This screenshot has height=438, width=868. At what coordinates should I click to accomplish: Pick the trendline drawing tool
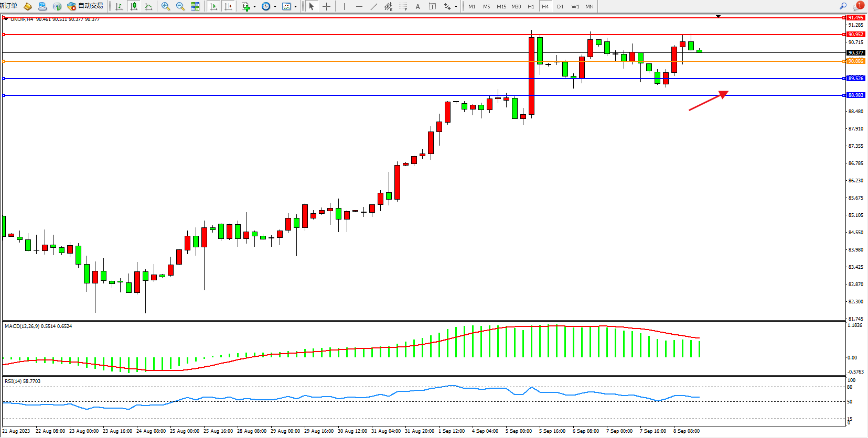point(373,6)
